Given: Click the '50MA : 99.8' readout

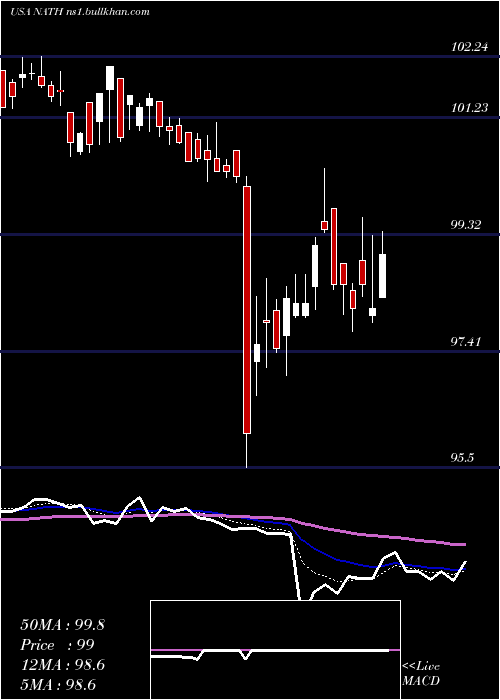Looking at the screenshot, I should pyautogui.click(x=62, y=625).
